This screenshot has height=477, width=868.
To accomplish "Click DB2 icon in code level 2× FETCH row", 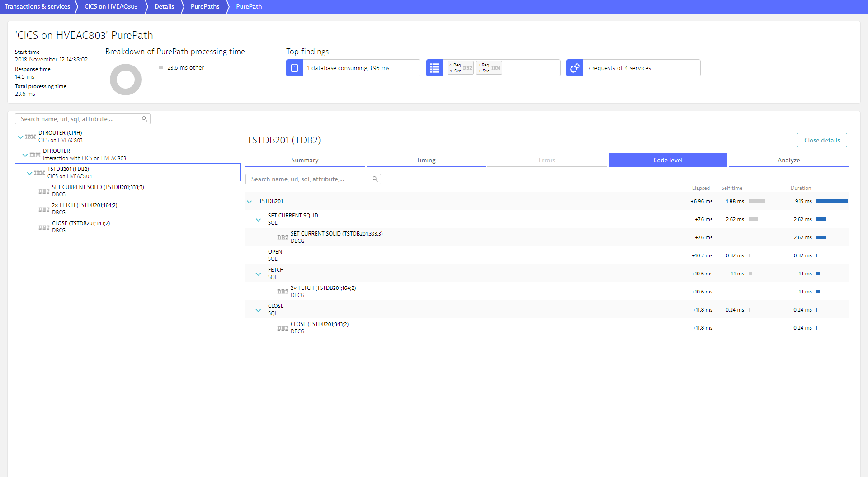I will (283, 292).
